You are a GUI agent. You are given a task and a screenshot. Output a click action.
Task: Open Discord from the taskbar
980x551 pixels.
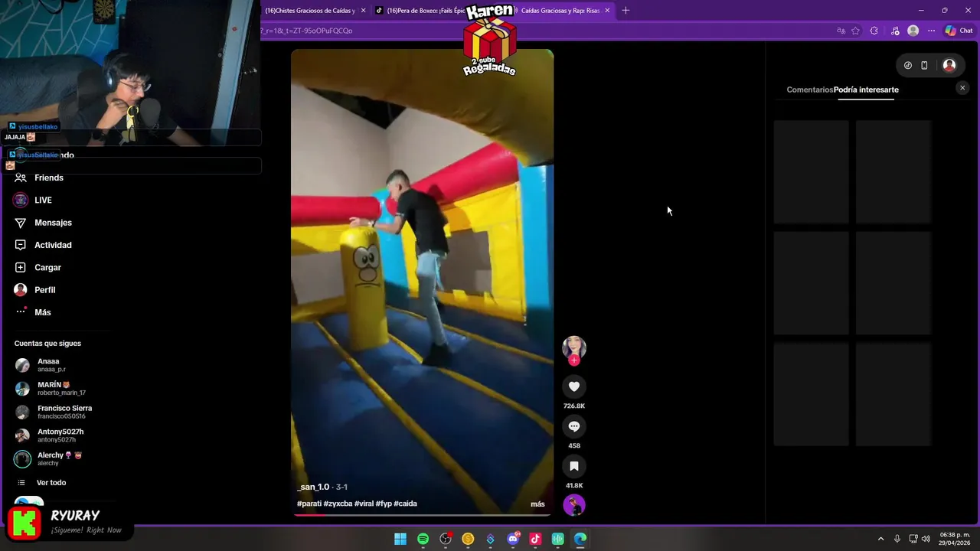[x=513, y=539]
